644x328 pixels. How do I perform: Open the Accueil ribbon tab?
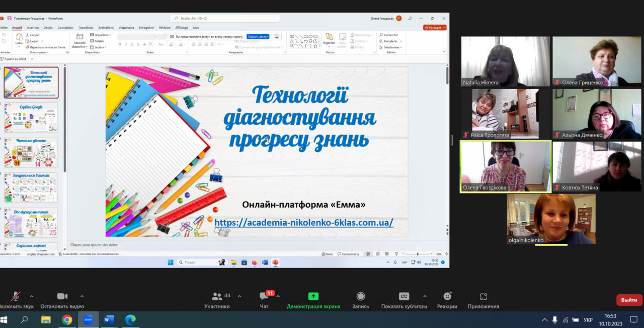coord(17,28)
